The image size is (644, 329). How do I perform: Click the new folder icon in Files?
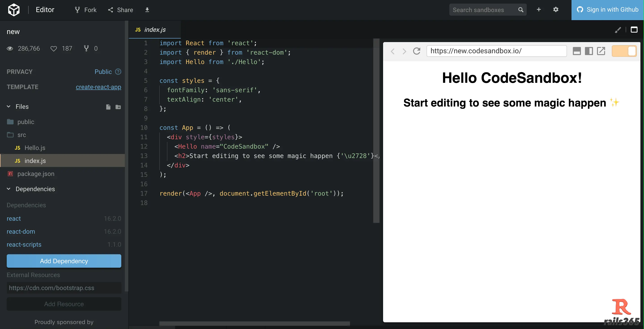point(118,107)
